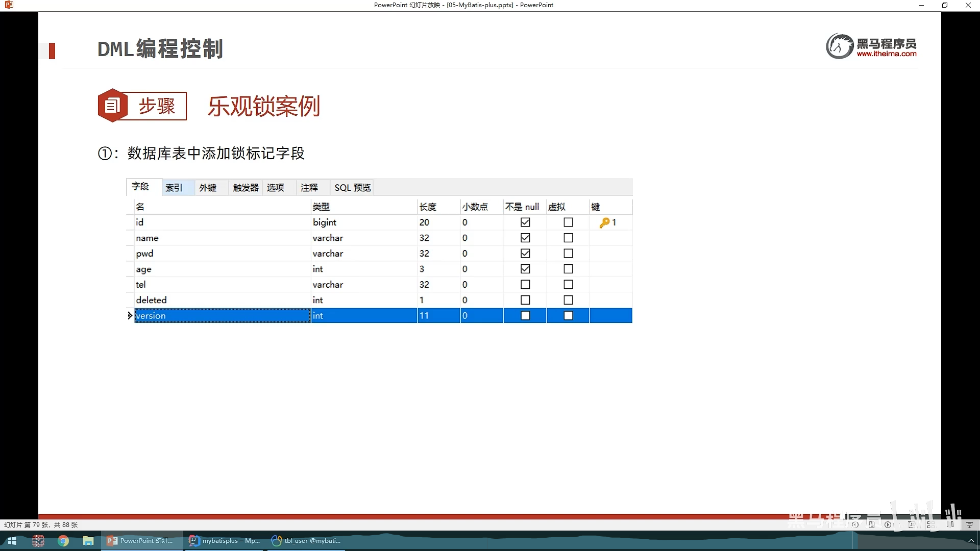980x551 pixels.
Task: Open Navicat tbl_user taskbar item
Action: tap(306, 541)
